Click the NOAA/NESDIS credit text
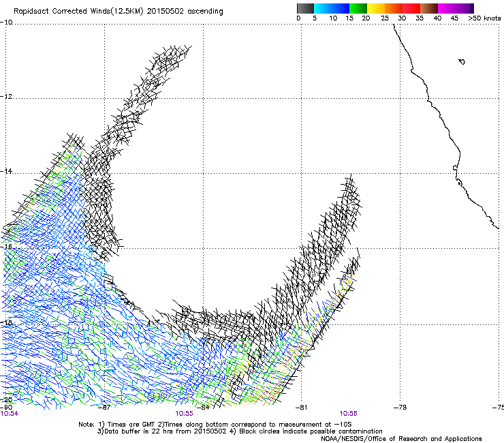Image resolution: width=504 pixels, height=443 pixels. 401,439
